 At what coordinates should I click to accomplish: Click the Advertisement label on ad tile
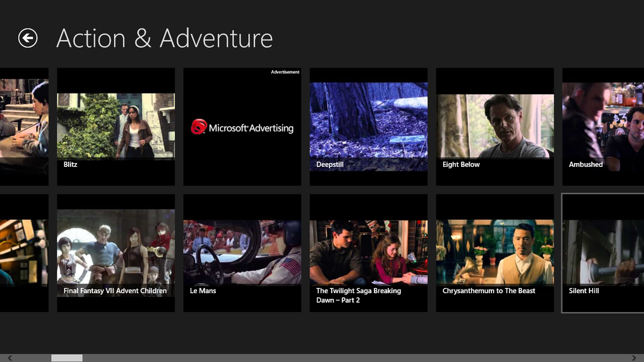pos(285,72)
